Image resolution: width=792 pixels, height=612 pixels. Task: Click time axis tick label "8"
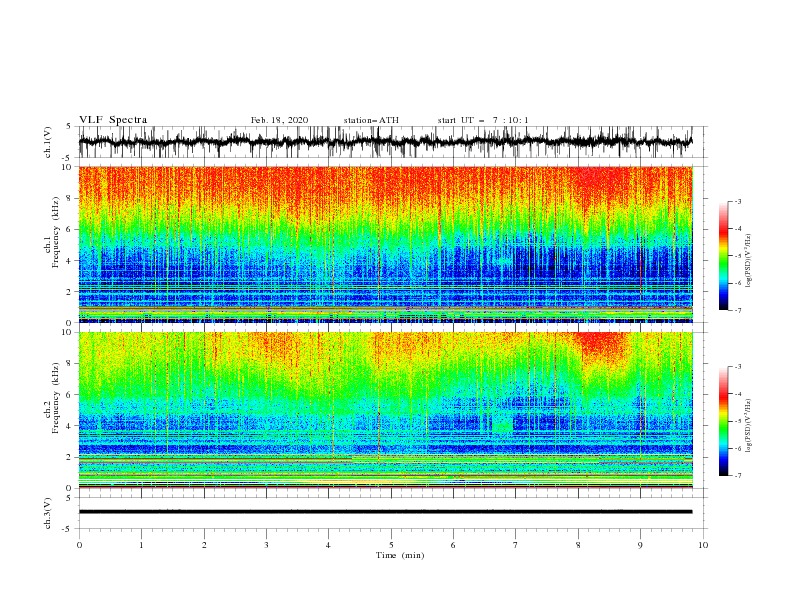578,545
